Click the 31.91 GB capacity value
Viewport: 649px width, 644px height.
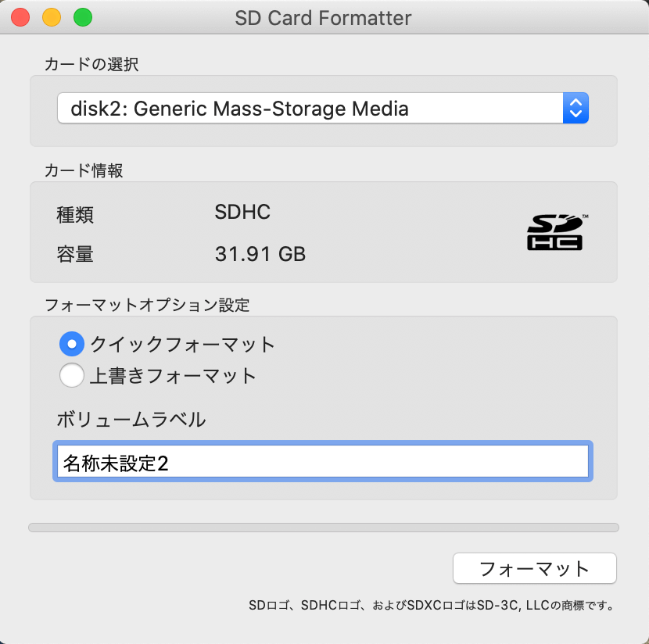260,253
